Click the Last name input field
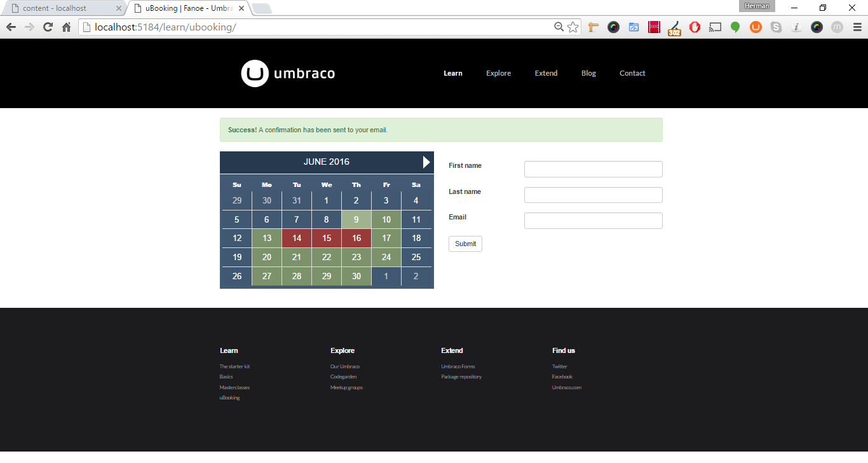Screen dimensions: 868x463 coord(593,195)
